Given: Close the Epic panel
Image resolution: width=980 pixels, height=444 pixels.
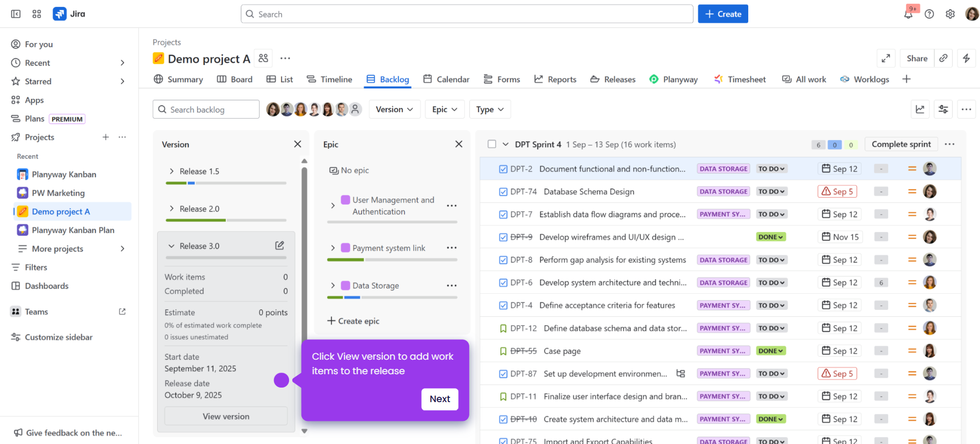Looking at the screenshot, I should (x=459, y=144).
